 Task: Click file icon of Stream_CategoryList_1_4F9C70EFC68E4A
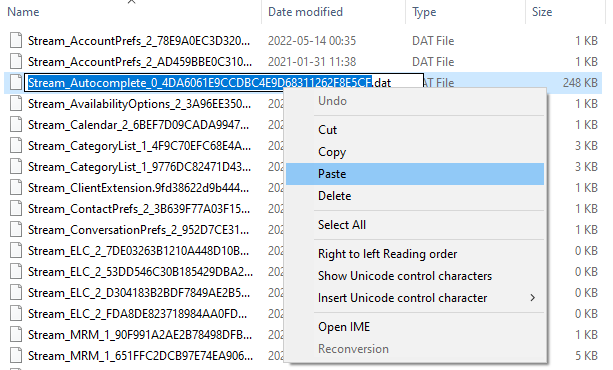point(16,145)
